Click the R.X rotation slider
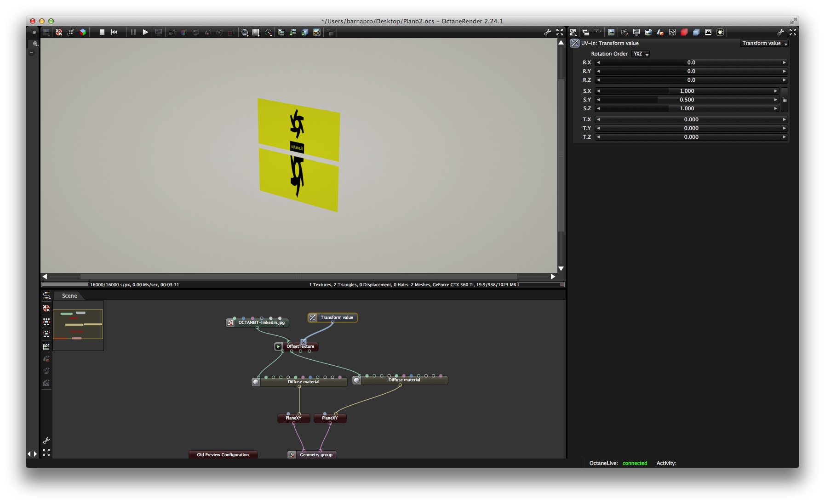 [x=691, y=62]
